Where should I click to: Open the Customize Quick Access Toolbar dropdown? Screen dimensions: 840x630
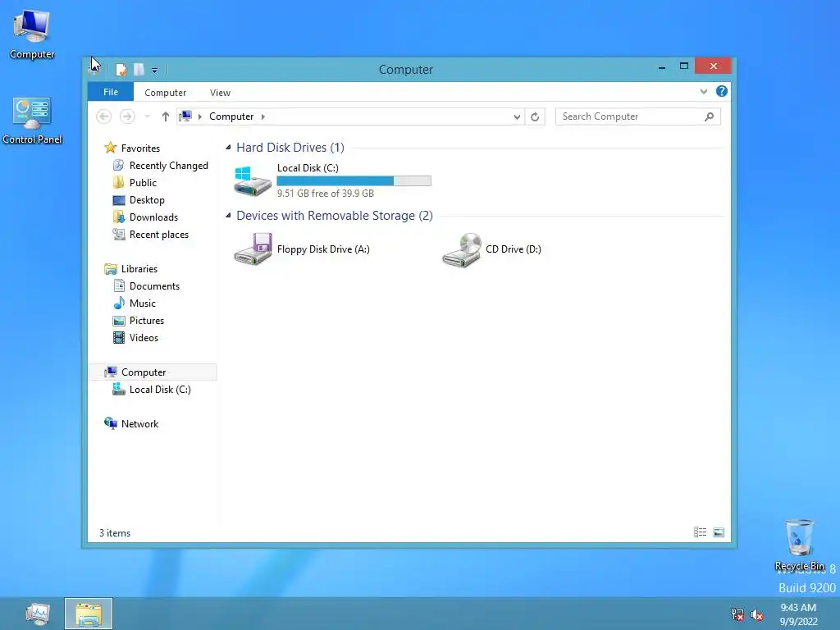[154, 71]
